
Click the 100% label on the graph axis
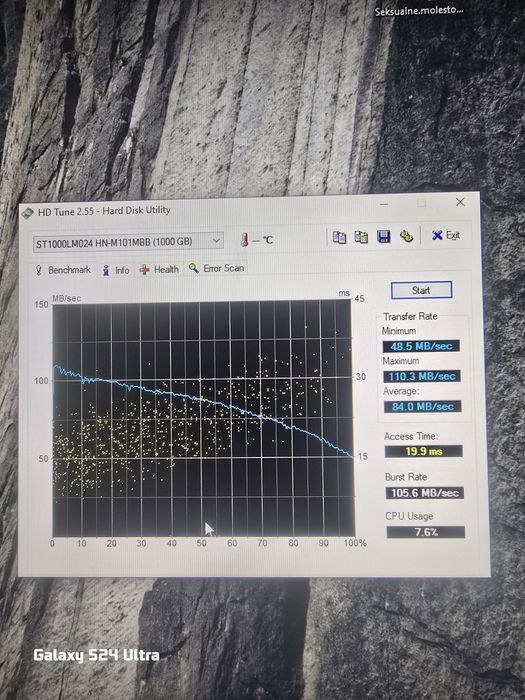pyautogui.click(x=355, y=543)
